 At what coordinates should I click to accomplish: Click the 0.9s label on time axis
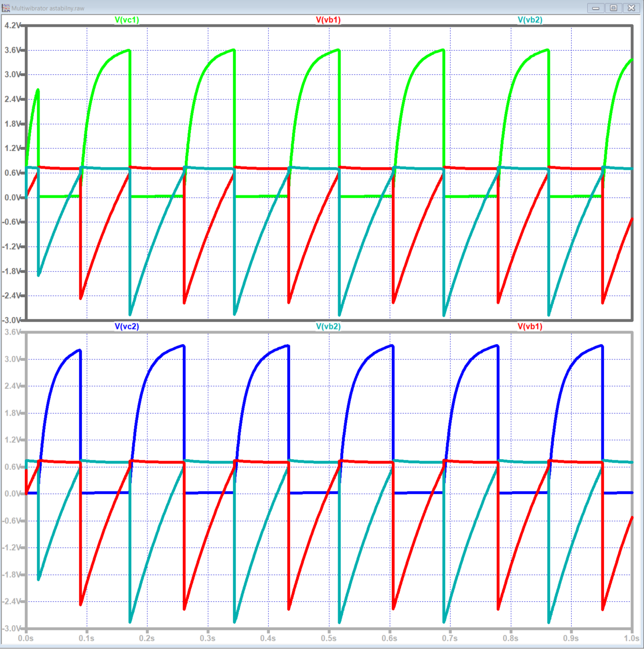click(571, 638)
